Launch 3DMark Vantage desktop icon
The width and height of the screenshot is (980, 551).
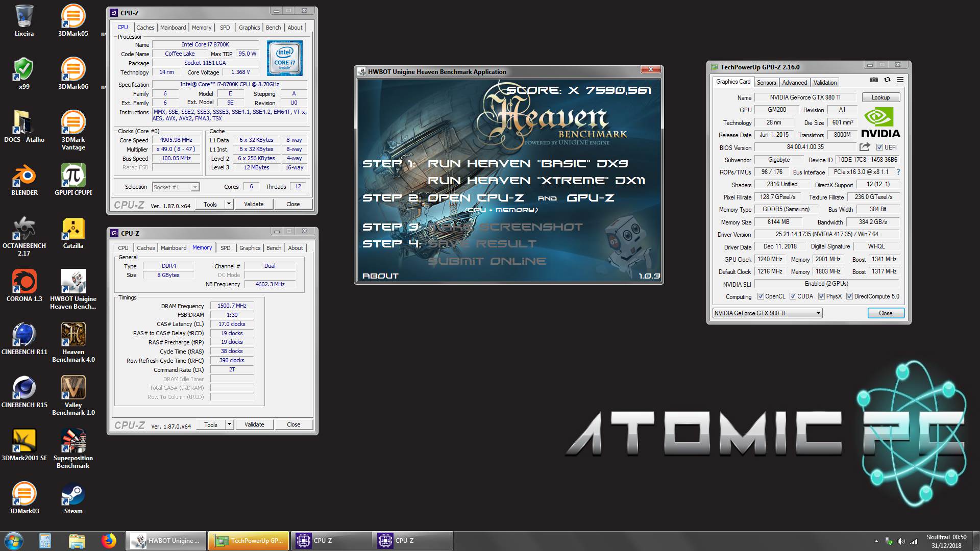(x=73, y=131)
